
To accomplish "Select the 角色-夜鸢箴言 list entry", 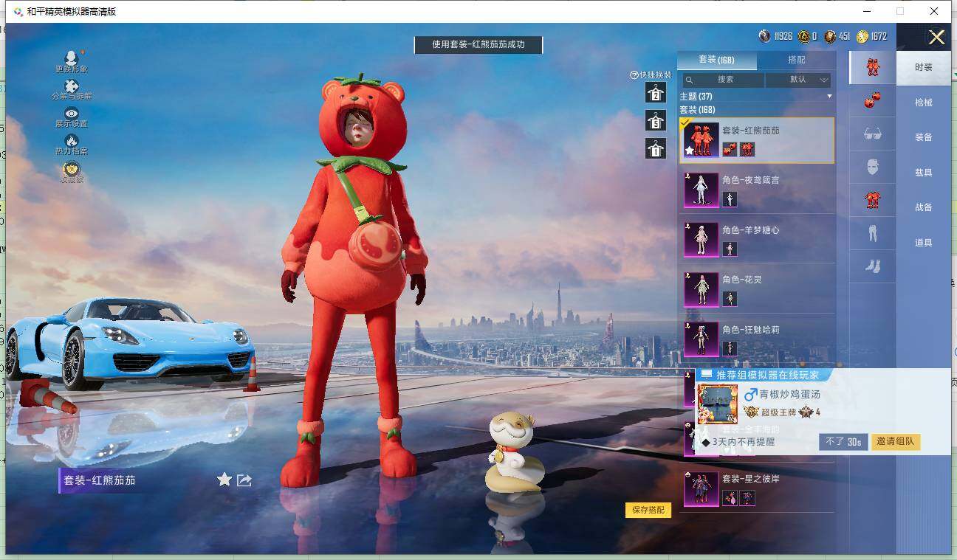I will 757,190.
